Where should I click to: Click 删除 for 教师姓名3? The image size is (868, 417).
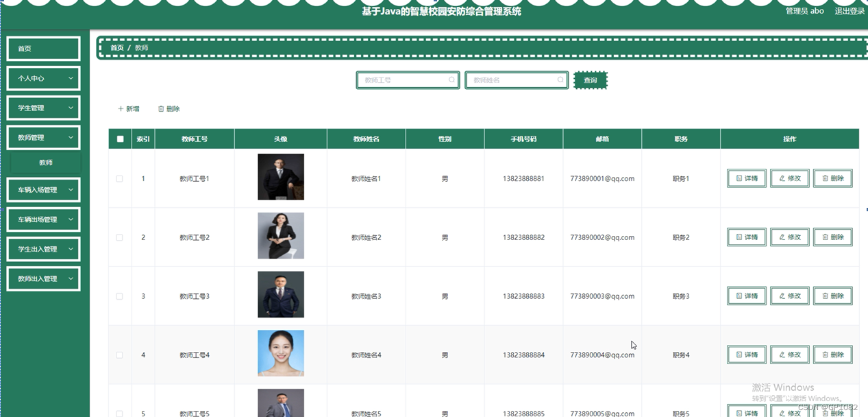(x=833, y=296)
